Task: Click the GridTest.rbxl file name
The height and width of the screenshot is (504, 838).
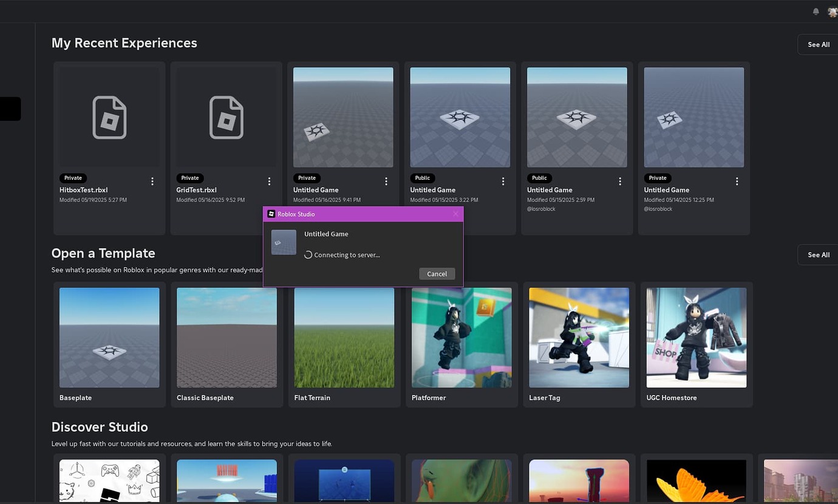Action: coord(196,190)
